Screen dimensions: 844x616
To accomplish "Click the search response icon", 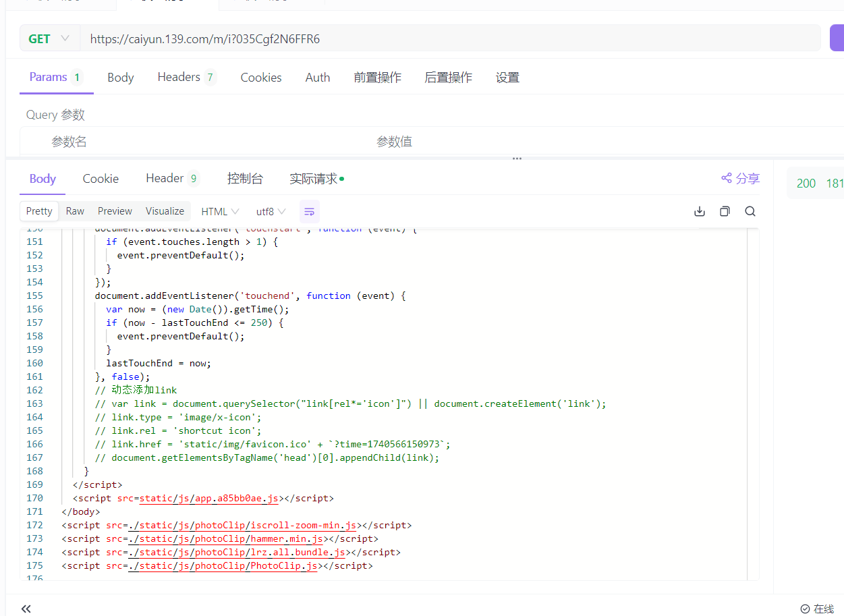I will point(750,211).
